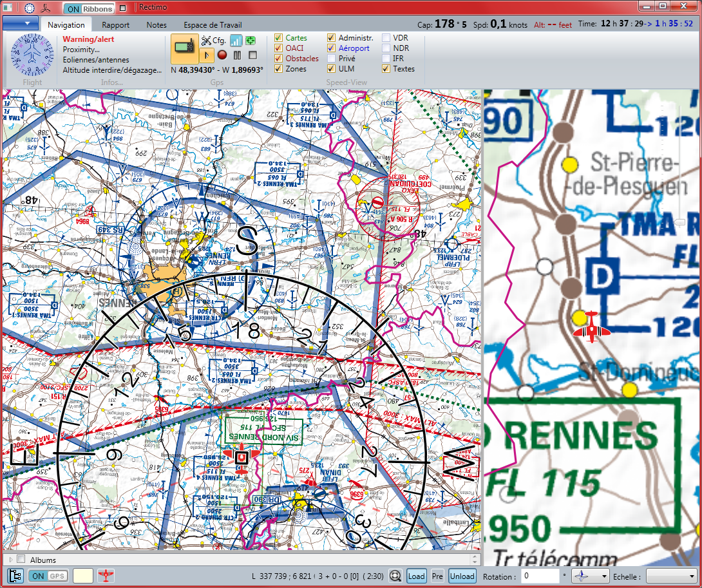Open the Rapport tab
702x588 pixels.
tap(115, 25)
